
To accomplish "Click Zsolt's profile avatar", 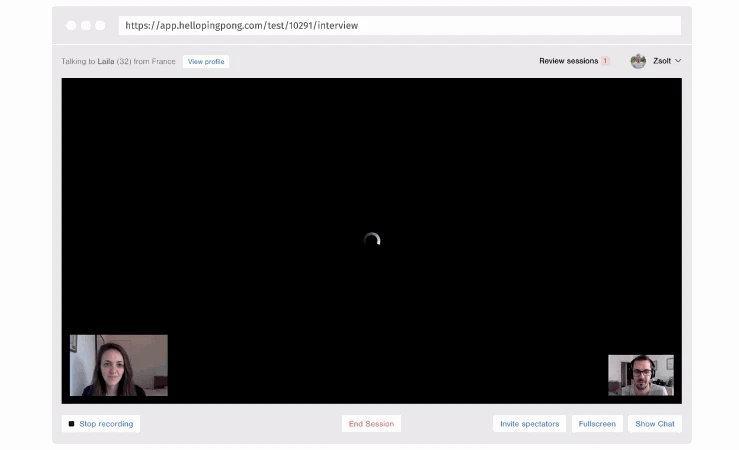I will pyautogui.click(x=638, y=61).
